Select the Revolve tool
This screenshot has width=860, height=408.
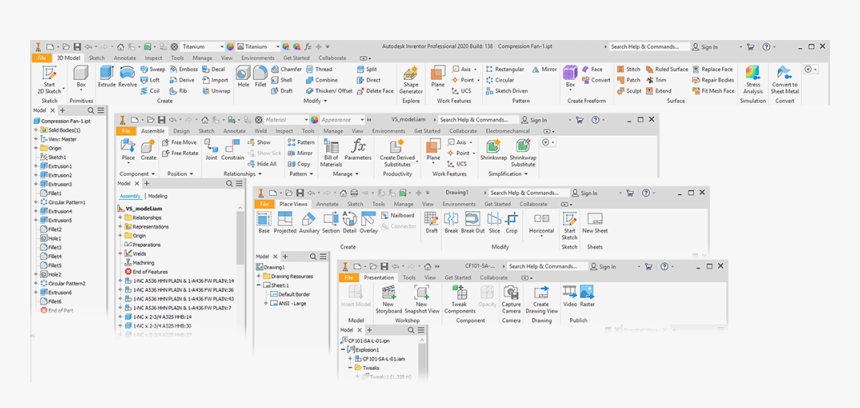coord(127,77)
